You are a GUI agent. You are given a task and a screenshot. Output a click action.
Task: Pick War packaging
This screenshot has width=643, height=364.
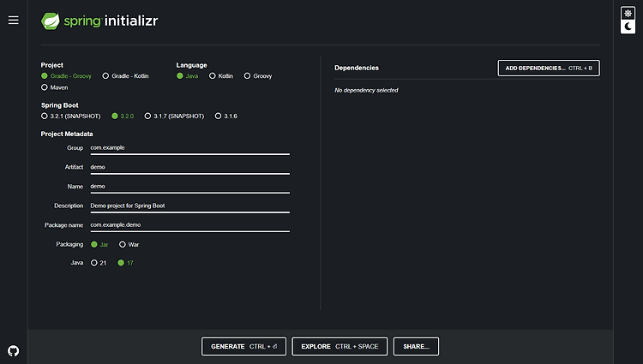pos(129,244)
